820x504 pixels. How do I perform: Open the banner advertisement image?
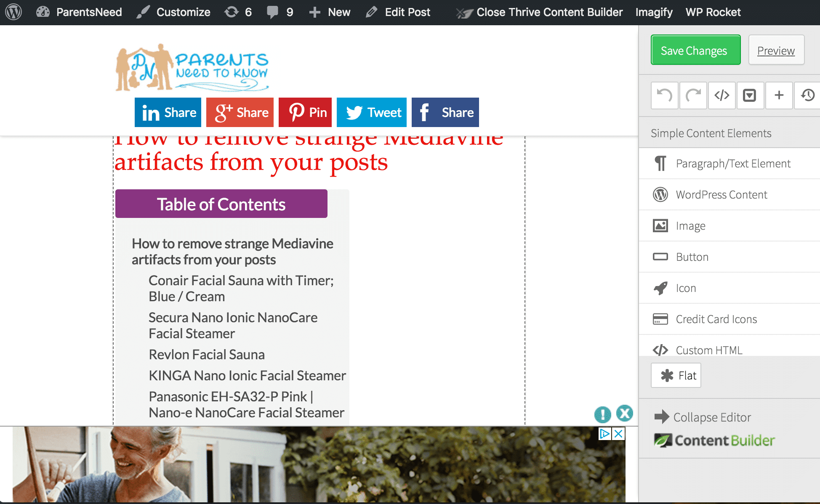click(319, 464)
